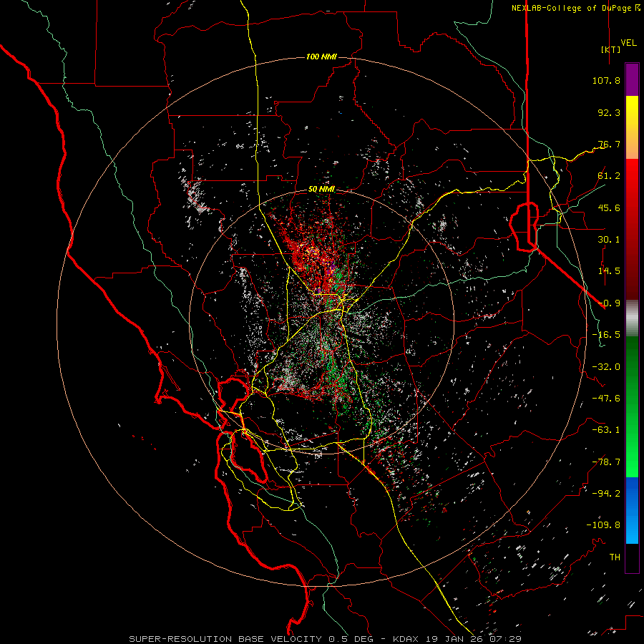
Task: Select the 76.7 scale value
Action: pyautogui.click(x=609, y=144)
